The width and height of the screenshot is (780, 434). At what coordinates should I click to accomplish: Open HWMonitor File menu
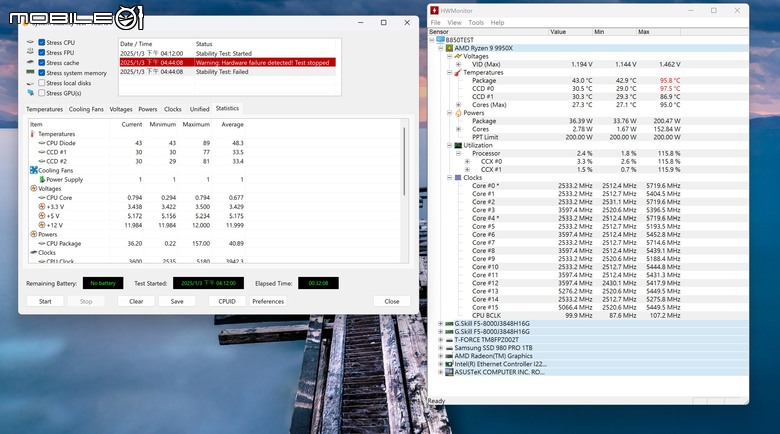435,22
